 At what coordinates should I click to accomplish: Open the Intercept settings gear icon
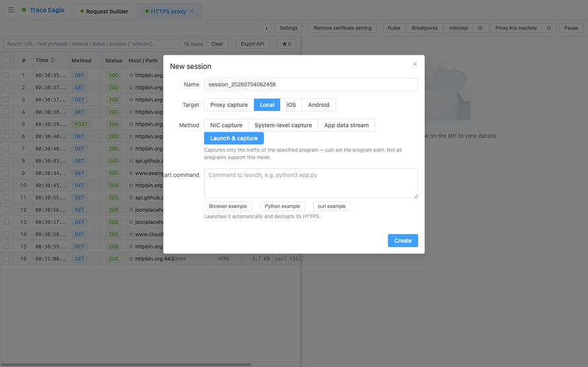click(x=480, y=28)
